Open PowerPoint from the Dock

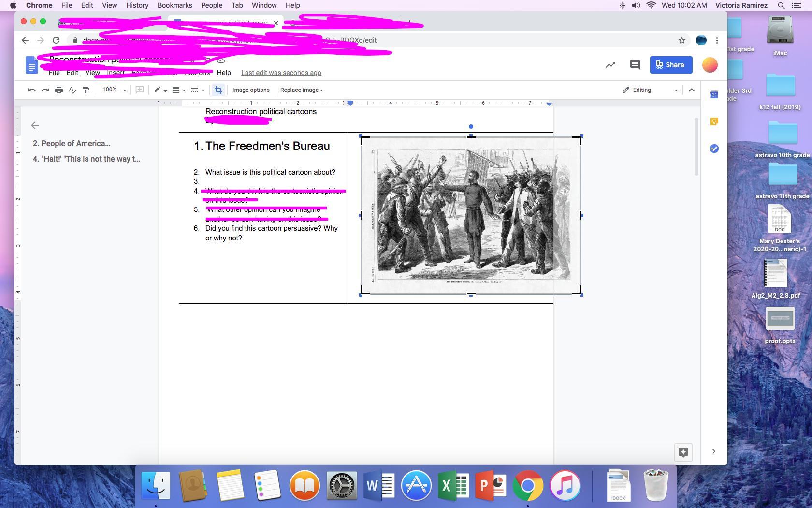[491, 485]
